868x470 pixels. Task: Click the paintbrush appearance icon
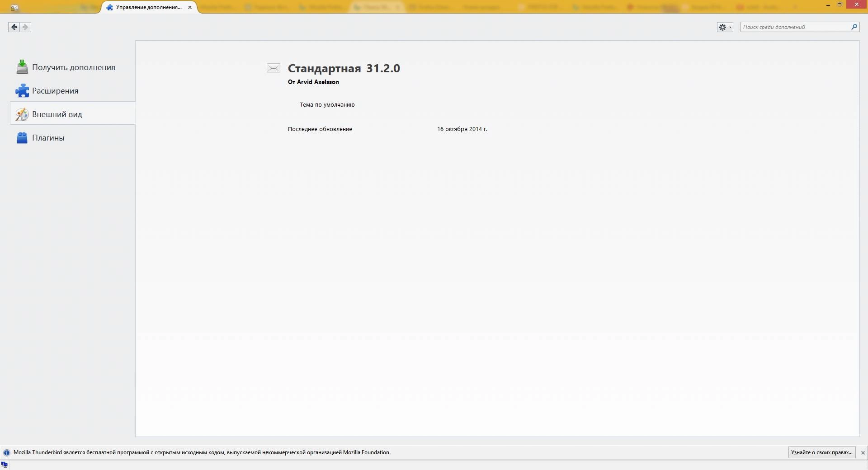point(22,114)
